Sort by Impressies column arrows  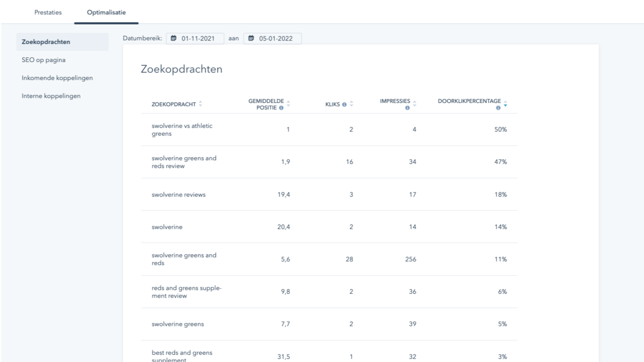coord(415,104)
